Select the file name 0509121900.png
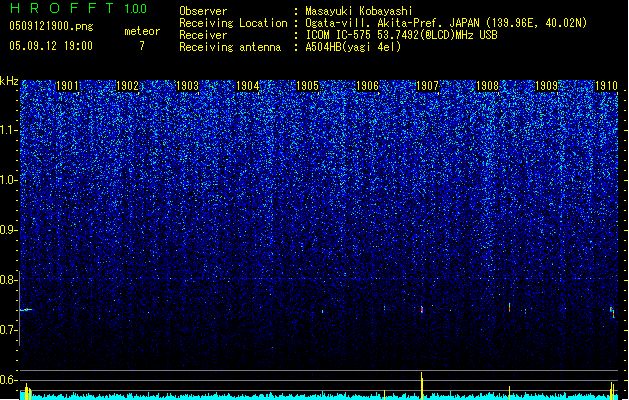This screenshot has height=400, width=629. [x=51, y=26]
